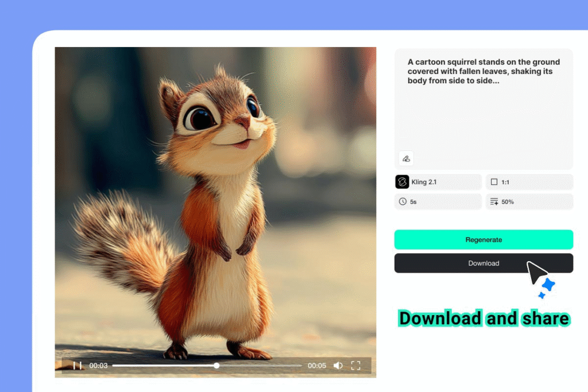Click the 00:05 total duration label
The height and width of the screenshot is (392, 588).
coord(316,366)
